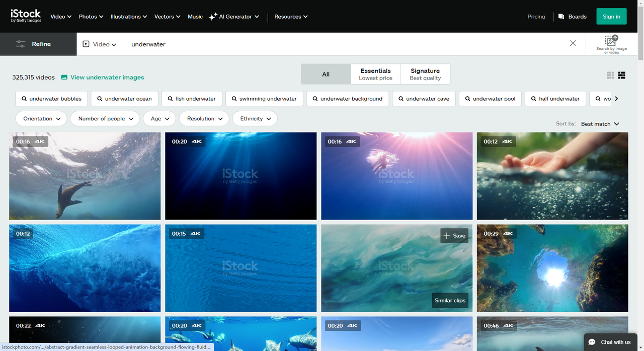Open the Orientation filter dropdown
The height and width of the screenshot is (351, 644).
(x=41, y=119)
